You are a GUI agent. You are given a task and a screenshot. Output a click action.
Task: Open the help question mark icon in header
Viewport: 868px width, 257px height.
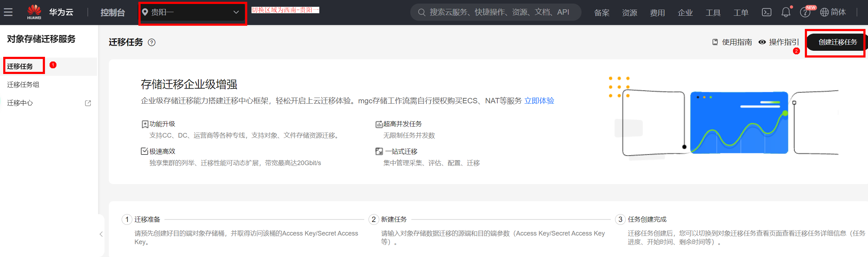(x=805, y=13)
